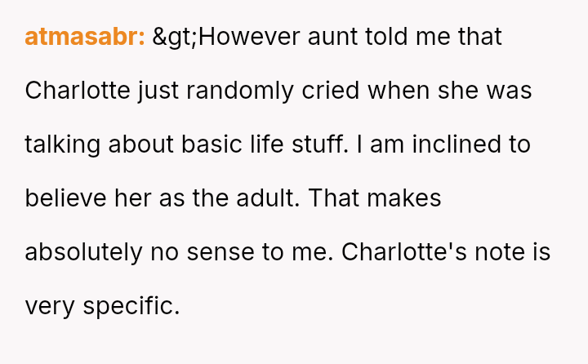Click the word 'talking' in the comment
Screen dimensions: 588x364
point(63,145)
